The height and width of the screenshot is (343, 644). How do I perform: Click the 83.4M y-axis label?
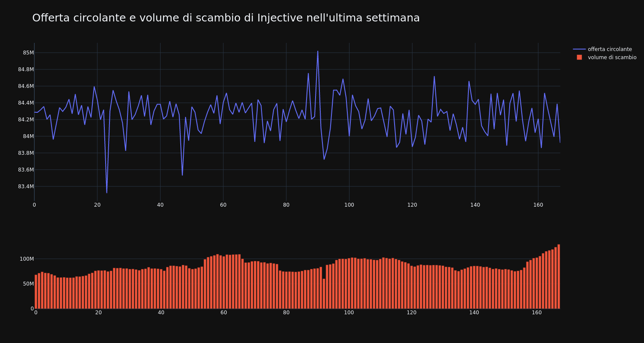[26, 187]
